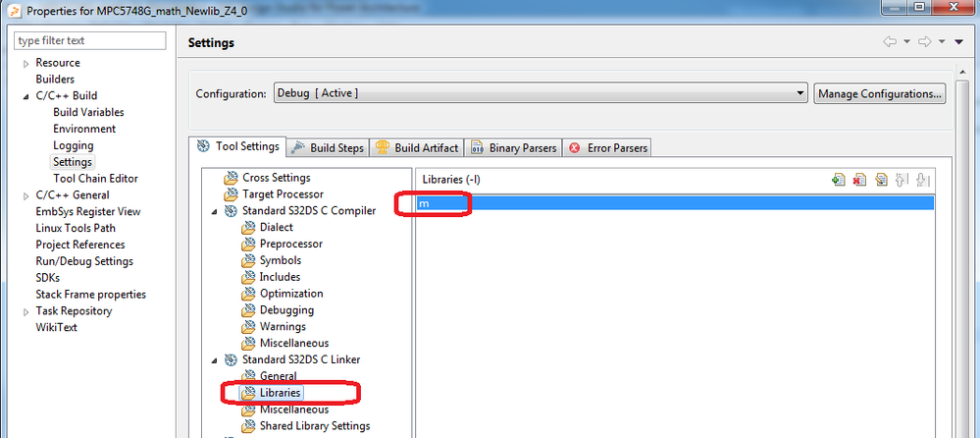Image resolution: width=980 pixels, height=438 pixels.
Task: Click the Preprocessor folder icon
Action: [x=249, y=244]
